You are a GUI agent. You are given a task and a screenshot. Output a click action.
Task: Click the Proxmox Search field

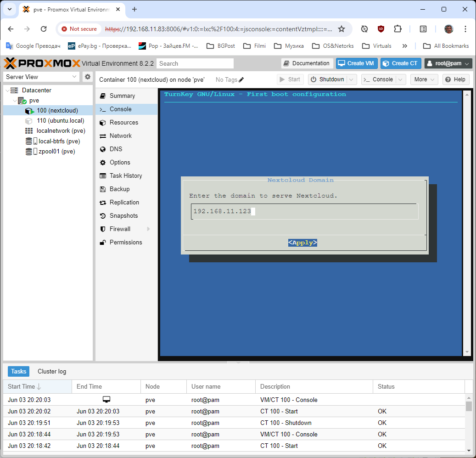point(195,63)
